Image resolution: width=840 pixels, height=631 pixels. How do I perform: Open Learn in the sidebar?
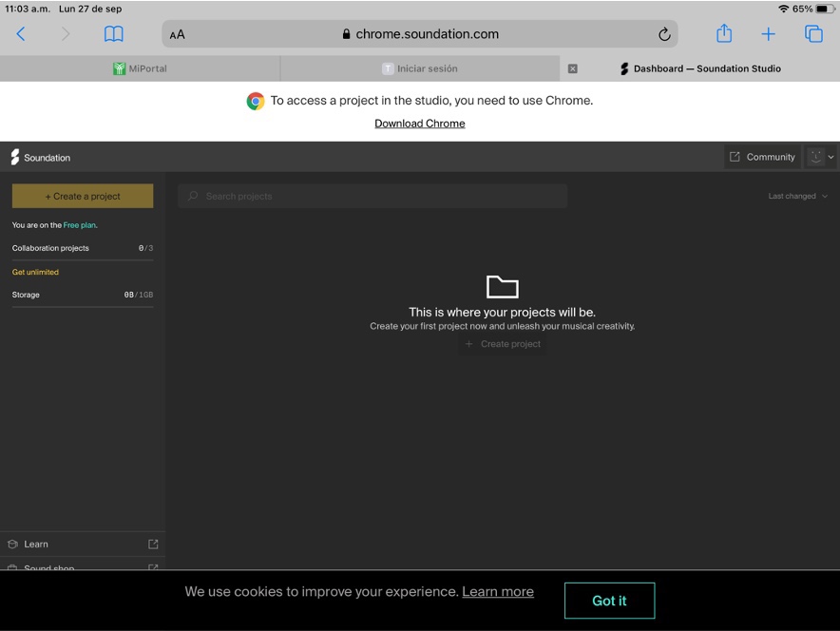click(x=36, y=544)
